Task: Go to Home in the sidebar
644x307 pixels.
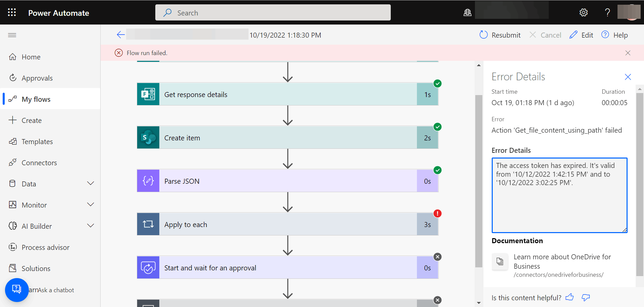Action: point(50,57)
